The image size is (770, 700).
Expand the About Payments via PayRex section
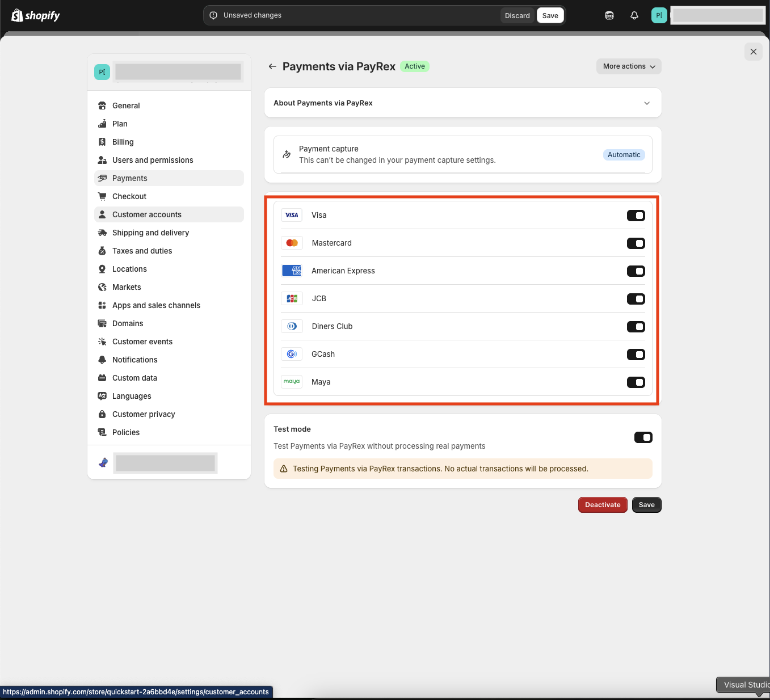pyautogui.click(x=646, y=103)
